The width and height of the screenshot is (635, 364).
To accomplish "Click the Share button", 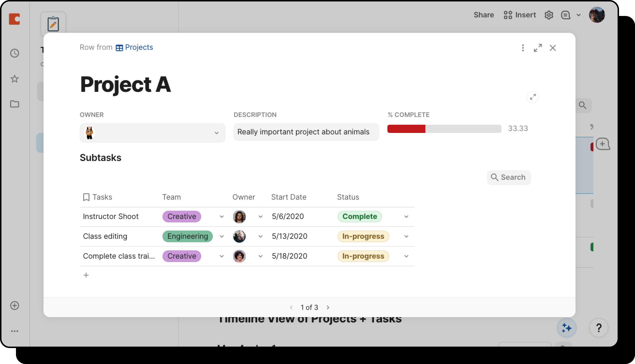I will [x=483, y=15].
